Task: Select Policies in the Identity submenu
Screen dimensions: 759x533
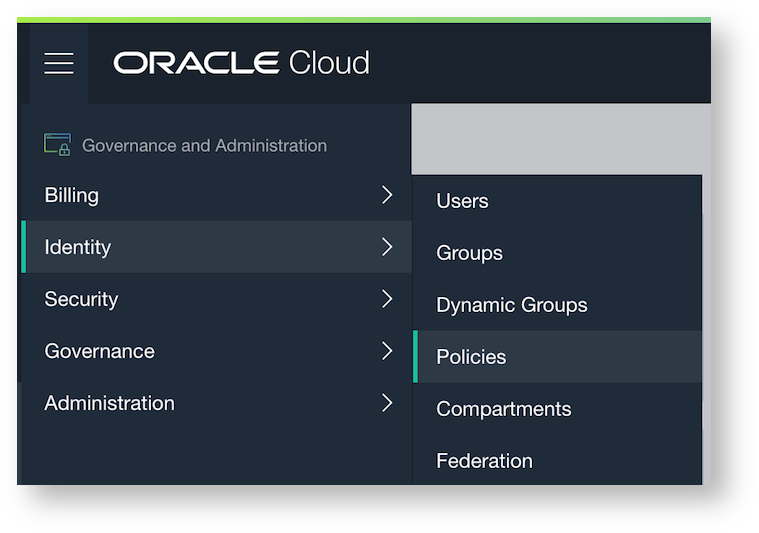Action: point(471,357)
